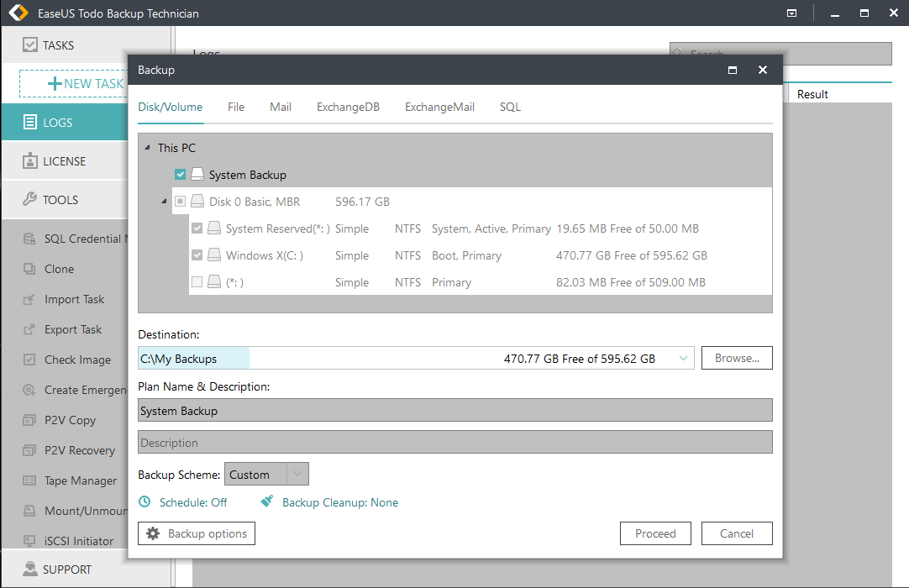Click the System Reserved drive icon

point(214,228)
